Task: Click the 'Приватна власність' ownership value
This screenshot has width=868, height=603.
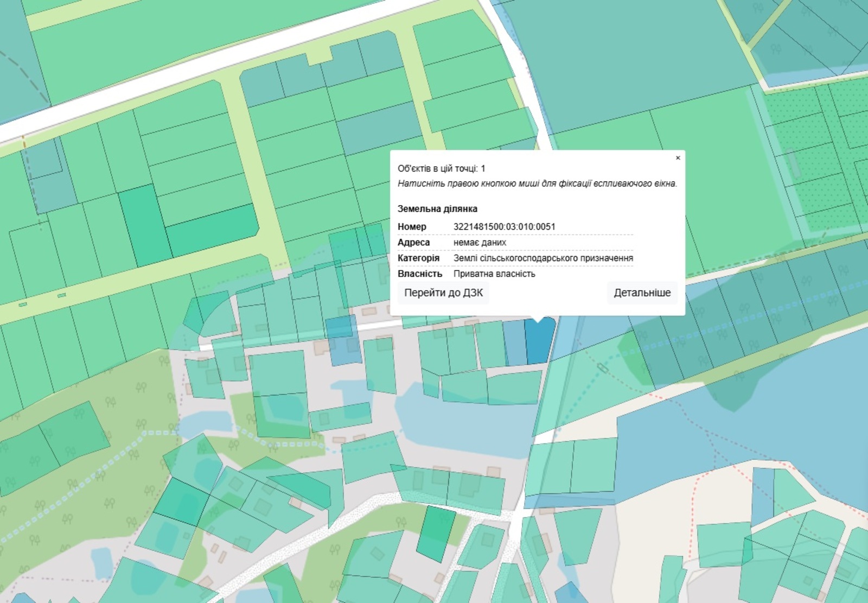Action: click(494, 274)
